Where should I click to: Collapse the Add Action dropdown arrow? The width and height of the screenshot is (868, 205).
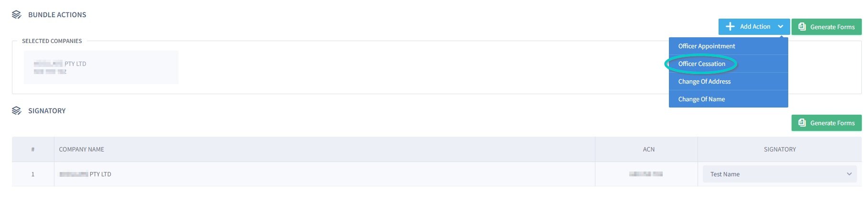pos(781,27)
